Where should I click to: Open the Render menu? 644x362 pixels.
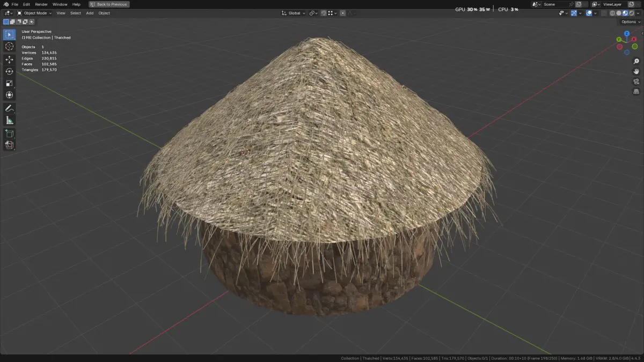click(41, 4)
